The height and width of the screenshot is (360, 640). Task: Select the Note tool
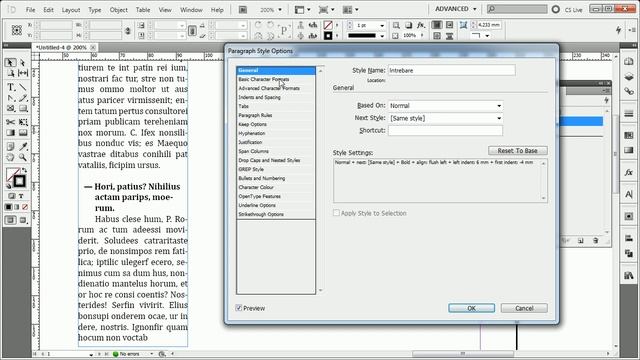[x=10, y=146]
